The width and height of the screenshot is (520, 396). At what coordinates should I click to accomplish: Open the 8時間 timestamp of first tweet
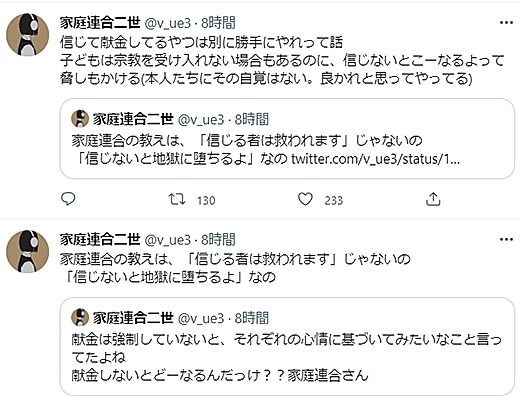point(218,23)
